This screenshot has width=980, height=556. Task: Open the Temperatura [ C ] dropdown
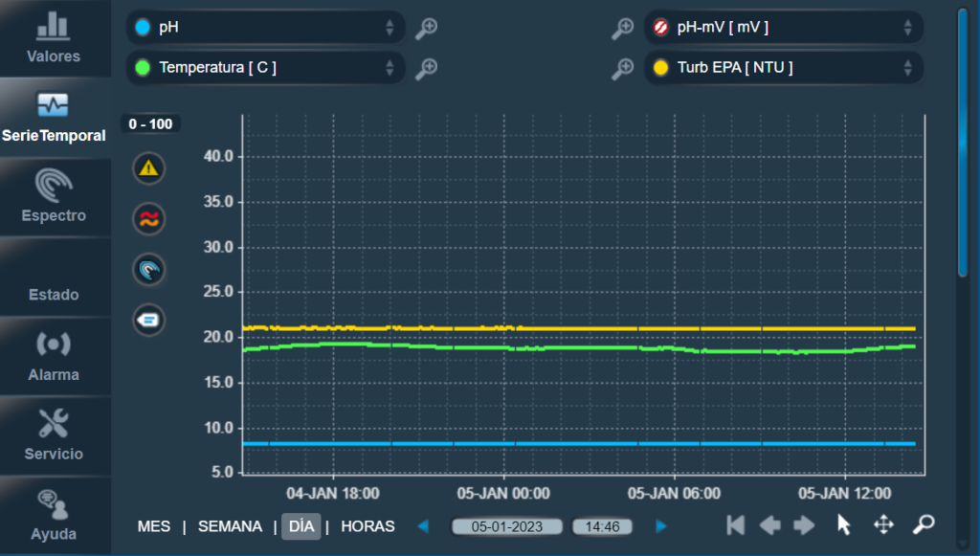(265, 68)
